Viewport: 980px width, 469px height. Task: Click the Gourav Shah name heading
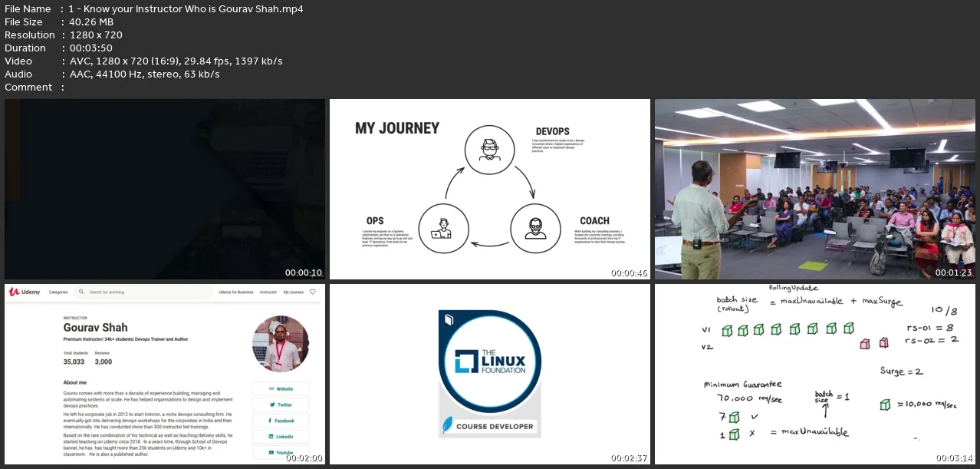pyautogui.click(x=96, y=328)
